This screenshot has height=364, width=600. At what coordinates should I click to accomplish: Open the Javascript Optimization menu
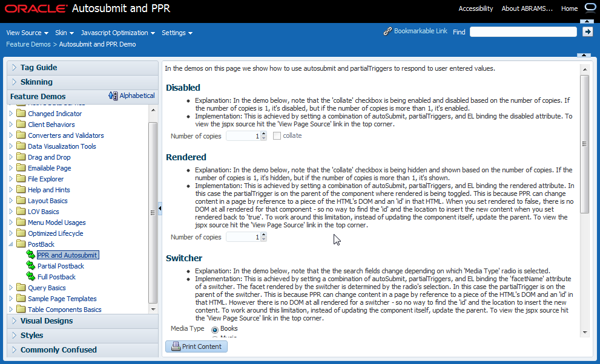118,33
